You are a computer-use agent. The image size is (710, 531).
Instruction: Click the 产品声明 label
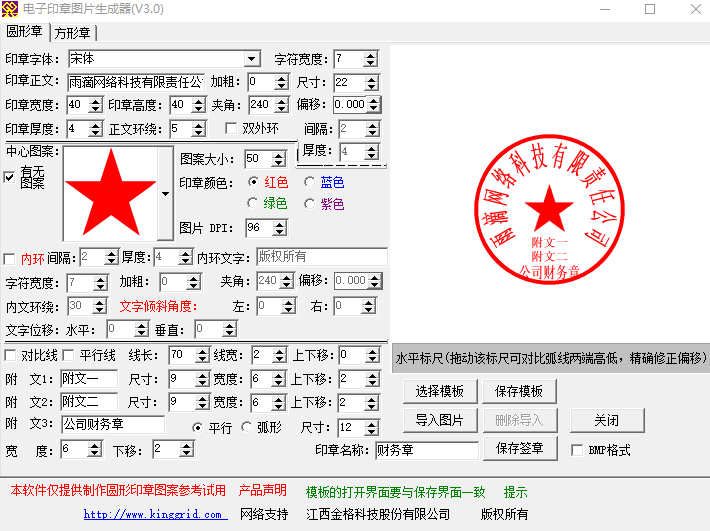tap(263, 490)
